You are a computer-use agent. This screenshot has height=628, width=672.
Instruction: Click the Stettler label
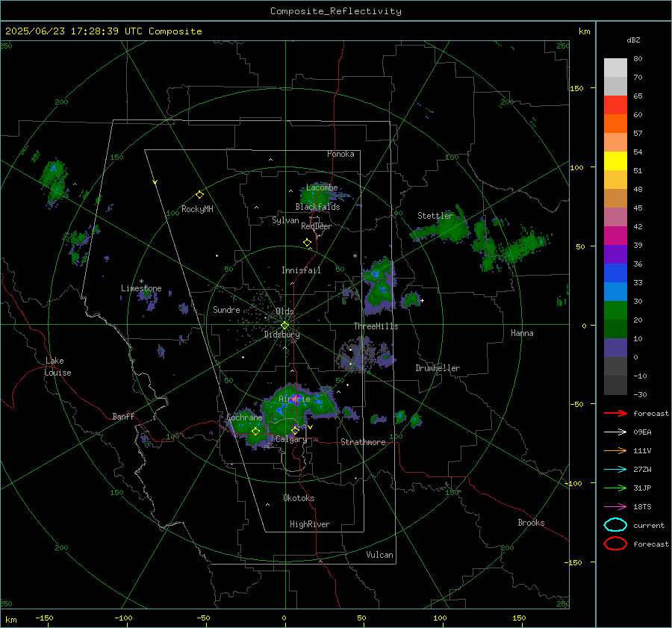pos(435,216)
